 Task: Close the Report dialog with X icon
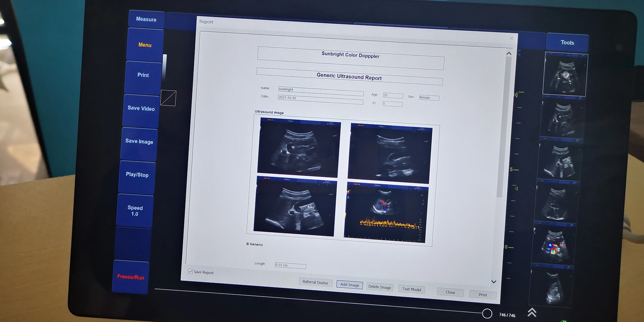[x=511, y=38]
